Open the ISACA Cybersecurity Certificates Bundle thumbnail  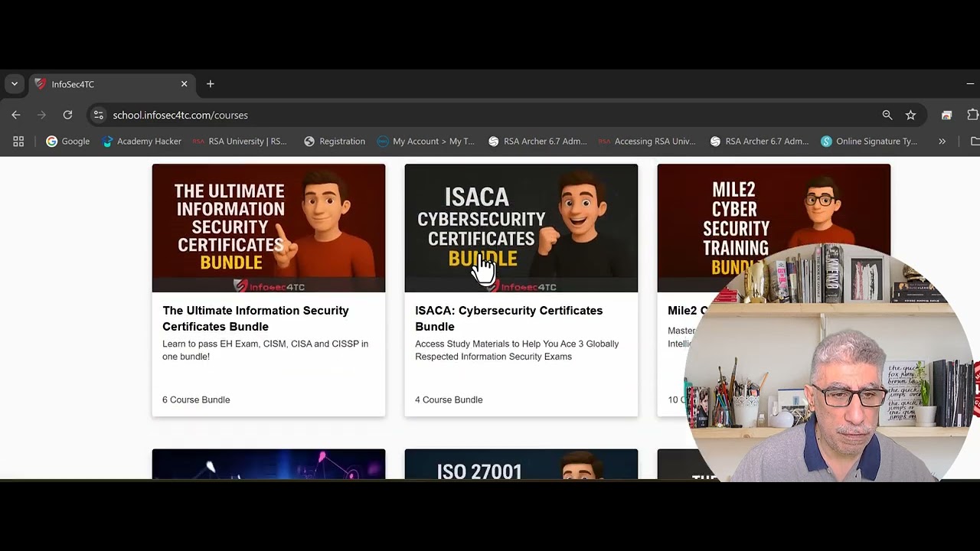pyautogui.click(x=521, y=228)
